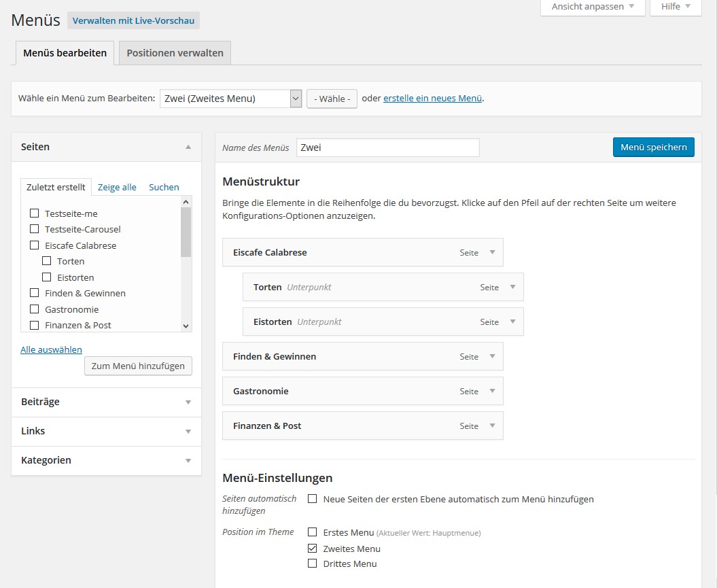Open the Eistorten menu item settings arrow
717x588 pixels.
pos(513,322)
